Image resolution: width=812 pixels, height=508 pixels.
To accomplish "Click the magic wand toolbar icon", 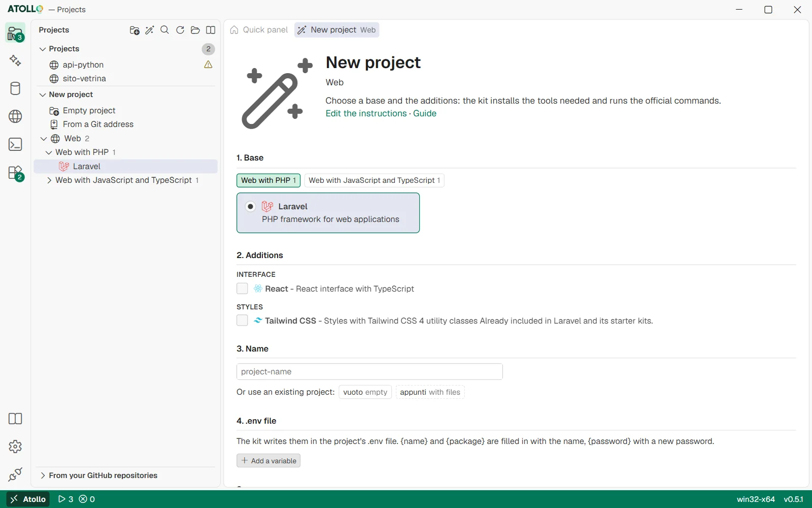I will 150,30.
